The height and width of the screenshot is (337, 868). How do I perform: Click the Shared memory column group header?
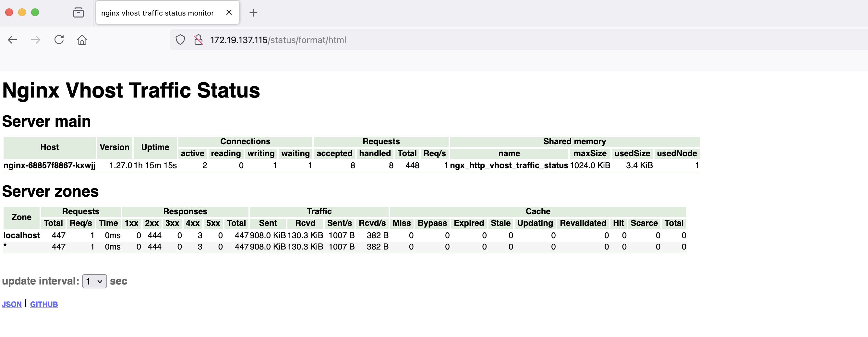(574, 141)
